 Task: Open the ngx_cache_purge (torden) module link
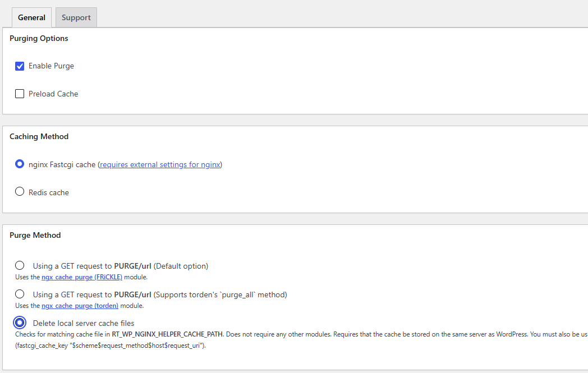pos(80,306)
